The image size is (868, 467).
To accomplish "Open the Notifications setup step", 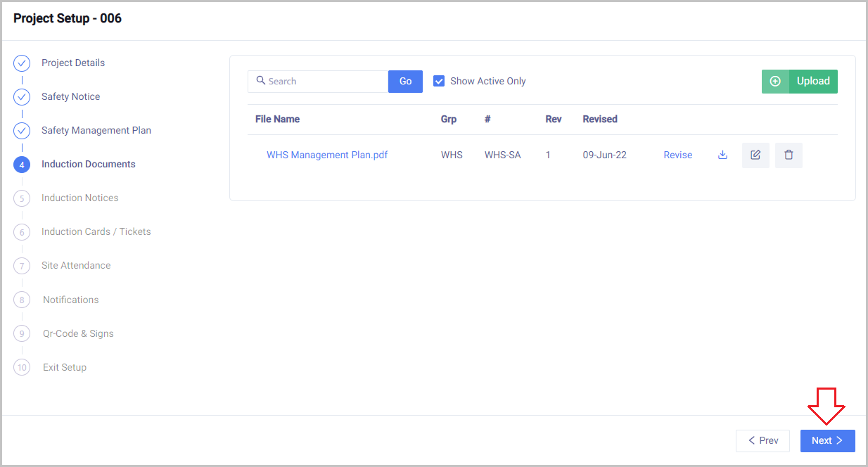I will point(70,300).
